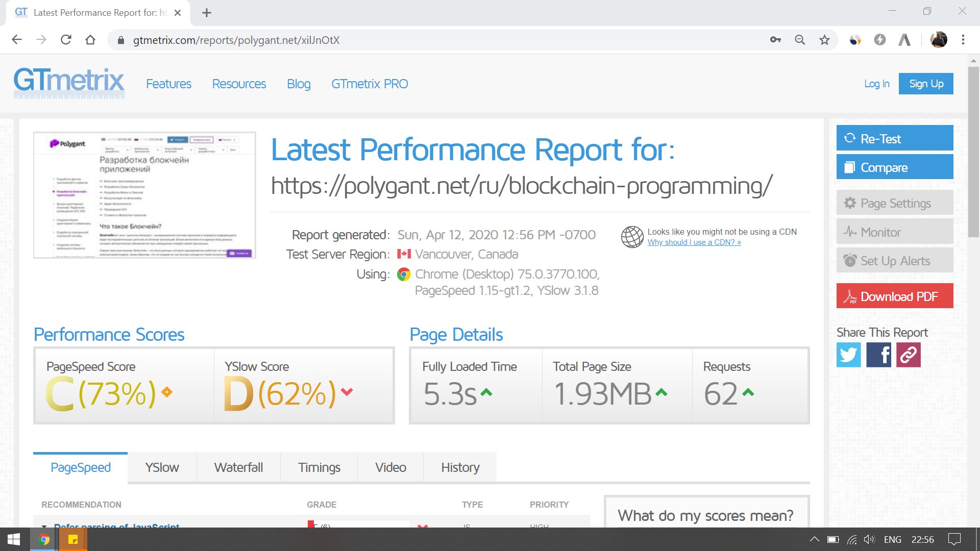Image resolution: width=980 pixels, height=551 pixels.
Task: Sort by the GRADE column header
Action: (x=322, y=505)
